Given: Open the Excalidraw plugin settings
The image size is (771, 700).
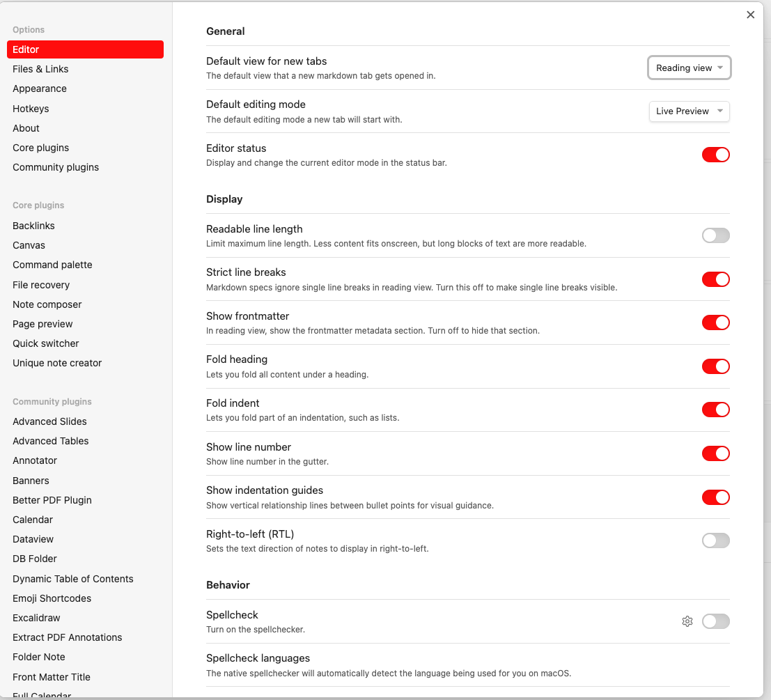Looking at the screenshot, I should (x=36, y=618).
